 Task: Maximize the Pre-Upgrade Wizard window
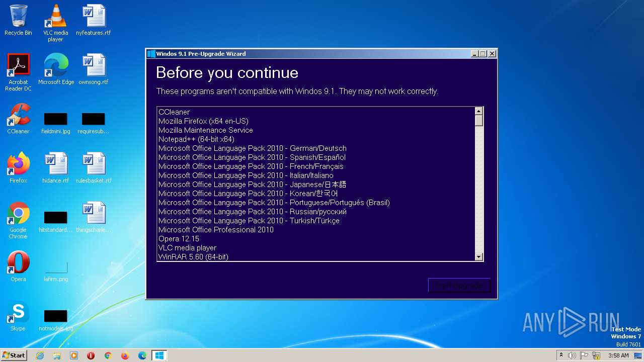coord(483,54)
